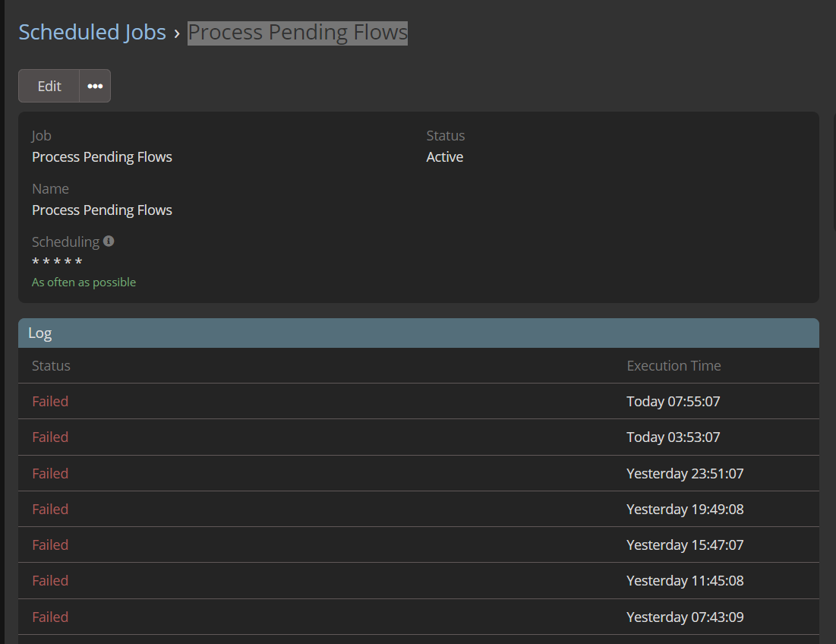The image size is (836, 644).
Task: Open the three-dots more actions menu
Action: coord(95,86)
